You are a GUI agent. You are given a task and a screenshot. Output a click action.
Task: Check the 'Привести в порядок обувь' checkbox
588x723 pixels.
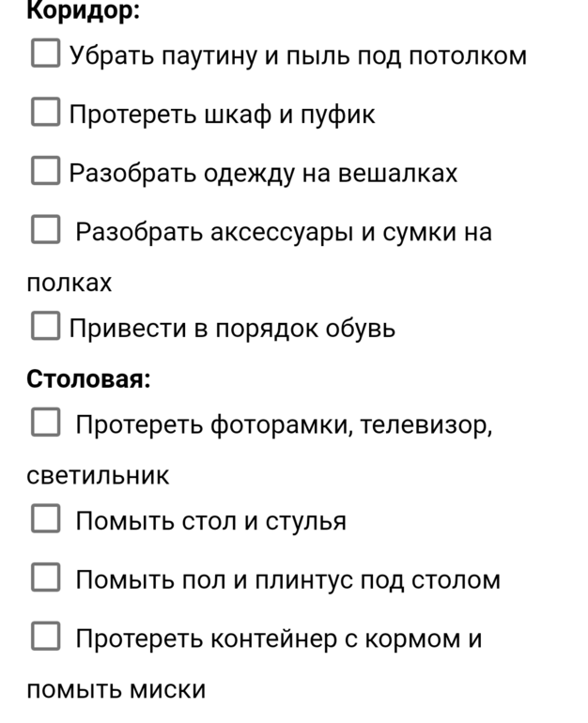pos(45,327)
